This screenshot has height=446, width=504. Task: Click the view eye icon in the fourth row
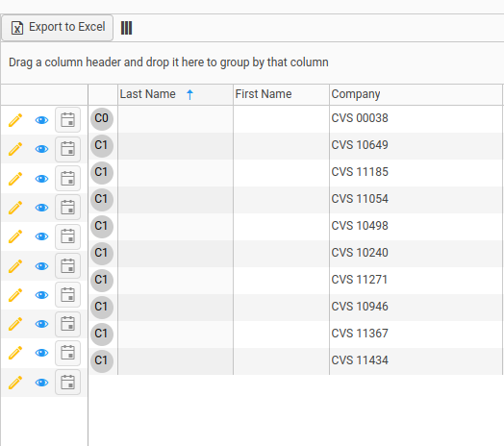coord(41,208)
